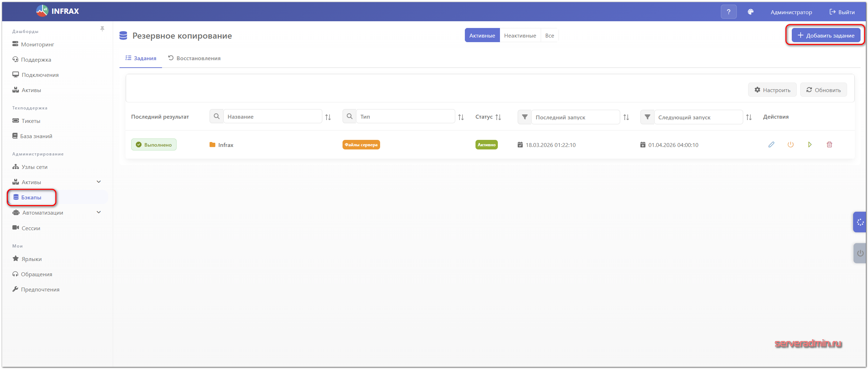Open the theme palette icon in header
Image resolution: width=868 pixels, height=369 pixels.
[750, 12]
